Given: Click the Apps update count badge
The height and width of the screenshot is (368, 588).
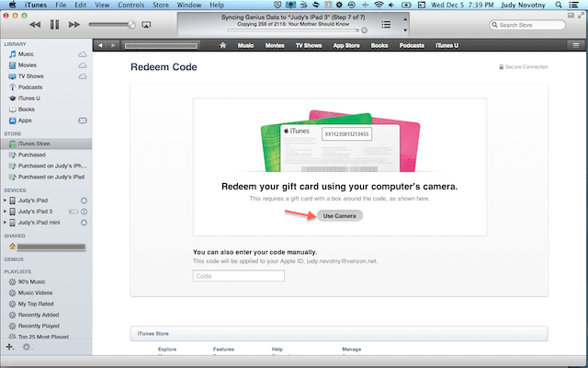Looking at the screenshot, I should [x=83, y=121].
